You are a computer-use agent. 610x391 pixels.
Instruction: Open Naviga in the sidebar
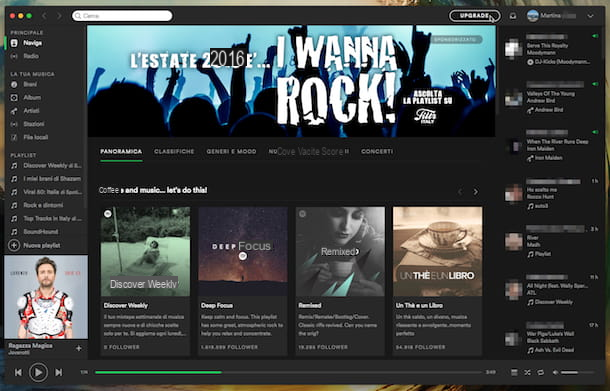coord(32,43)
